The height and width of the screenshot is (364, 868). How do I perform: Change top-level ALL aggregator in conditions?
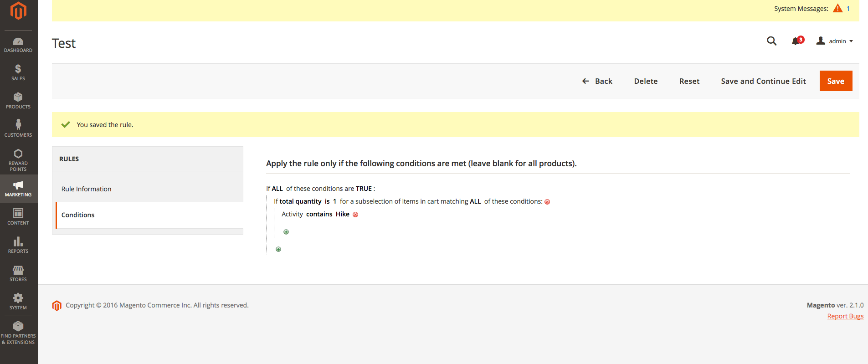pyautogui.click(x=277, y=189)
